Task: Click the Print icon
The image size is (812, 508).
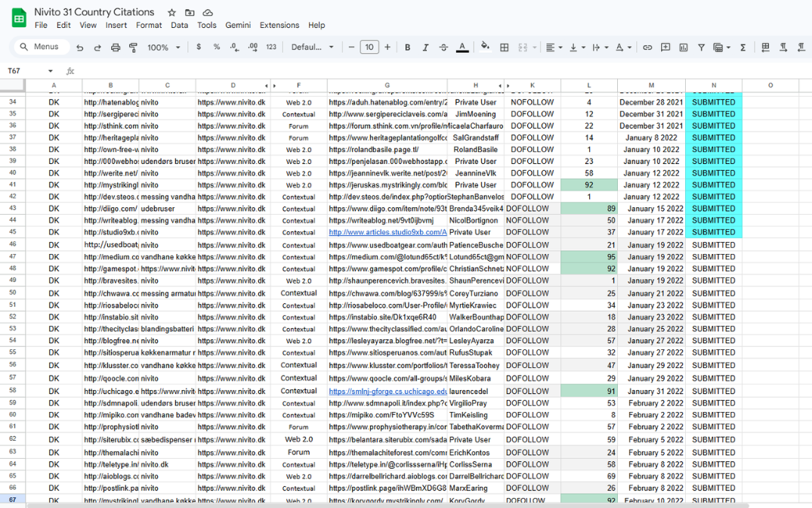Action: (116, 47)
